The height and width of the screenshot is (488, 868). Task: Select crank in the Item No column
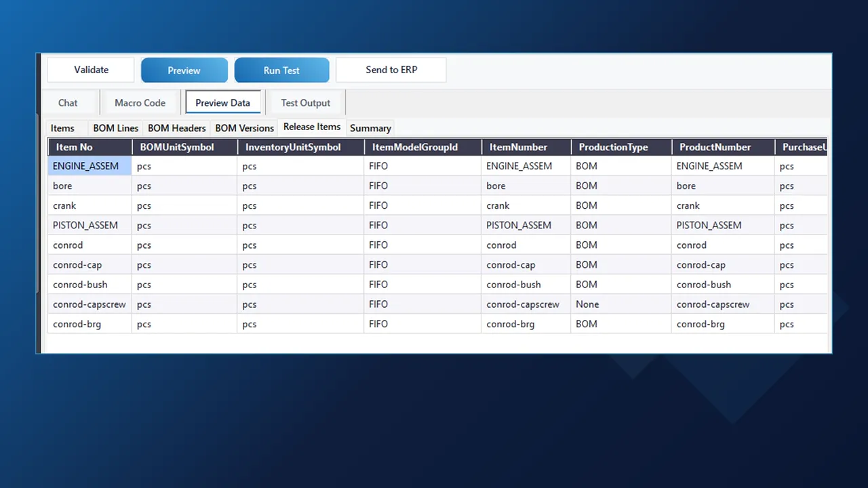pos(90,205)
